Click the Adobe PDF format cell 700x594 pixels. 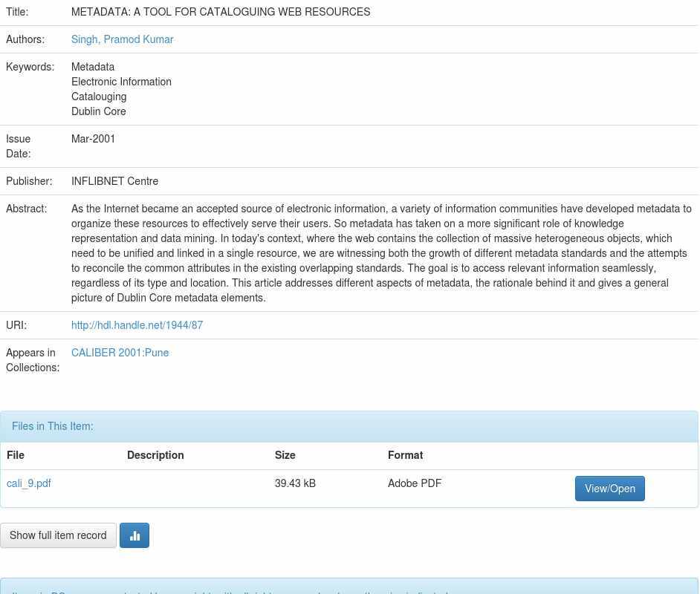tap(415, 483)
